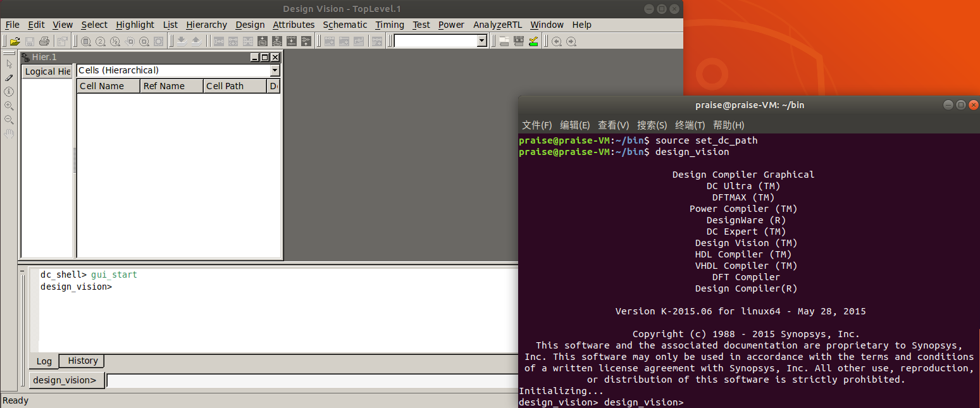Click the hand pan-zoom toolbar icon

click(x=129, y=41)
